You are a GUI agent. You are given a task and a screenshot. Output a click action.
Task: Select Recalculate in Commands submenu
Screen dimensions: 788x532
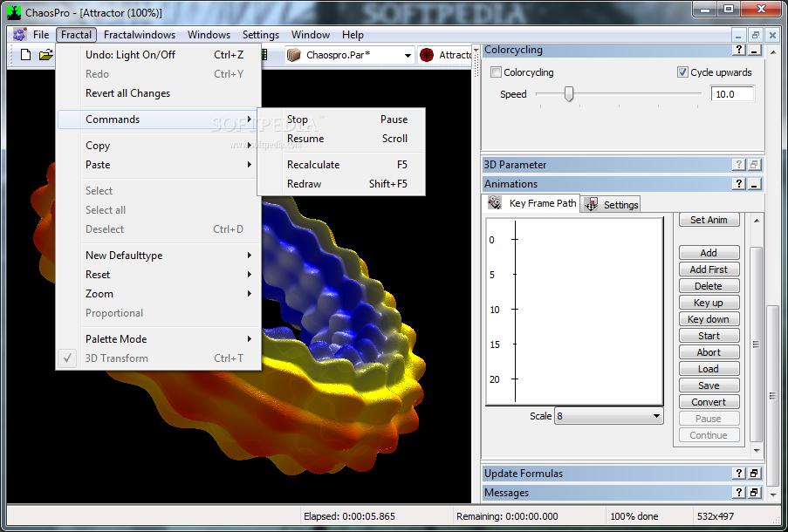point(341,165)
